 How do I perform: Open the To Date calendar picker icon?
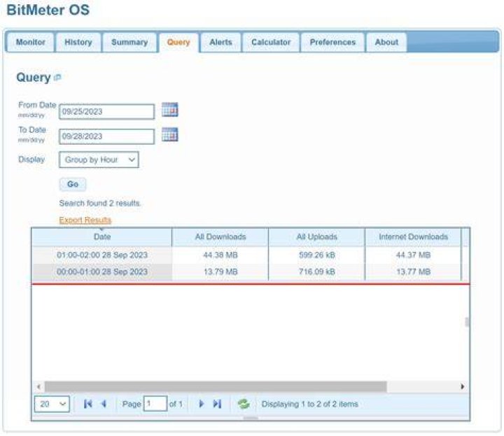click(x=169, y=134)
